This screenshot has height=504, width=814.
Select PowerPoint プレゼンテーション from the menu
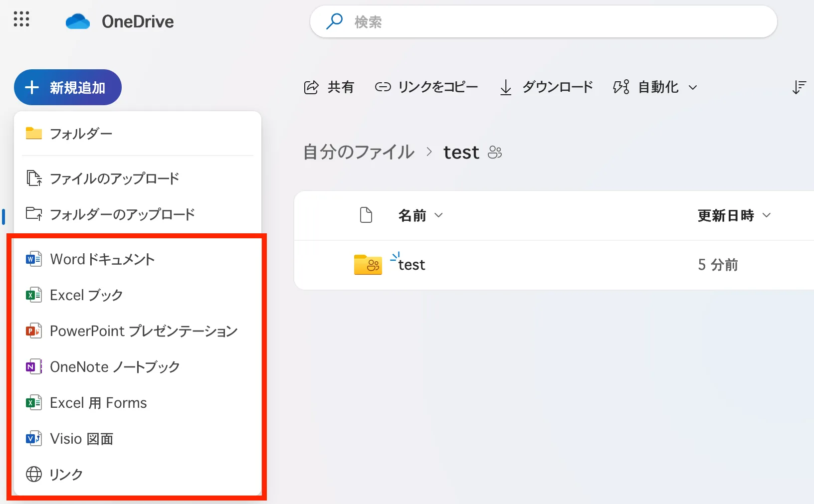pos(144,331)
